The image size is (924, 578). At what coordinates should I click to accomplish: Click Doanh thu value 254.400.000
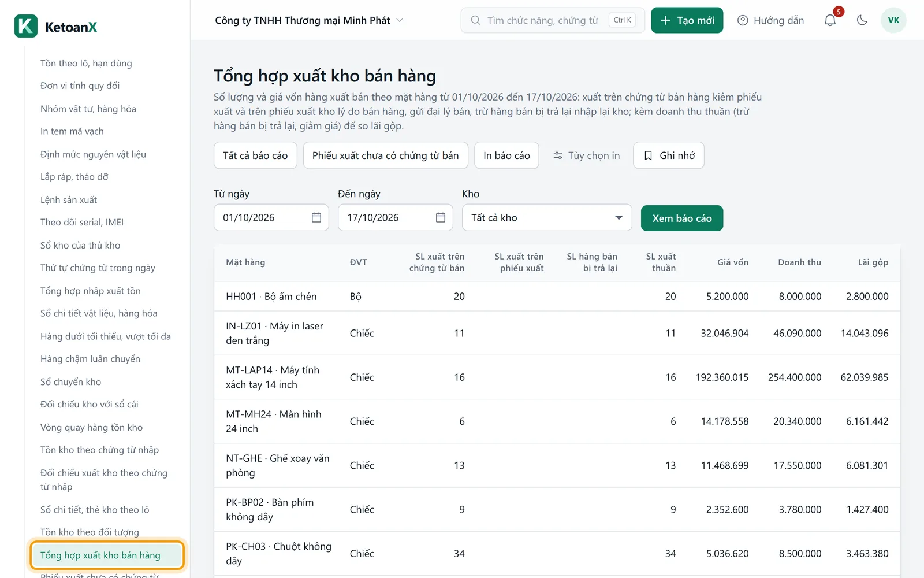point(795,377)
